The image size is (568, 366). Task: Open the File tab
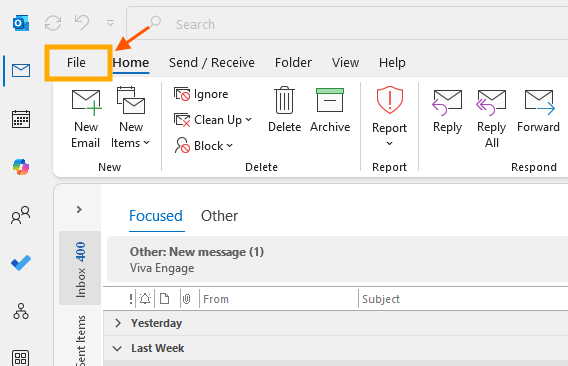click(76, 63)
